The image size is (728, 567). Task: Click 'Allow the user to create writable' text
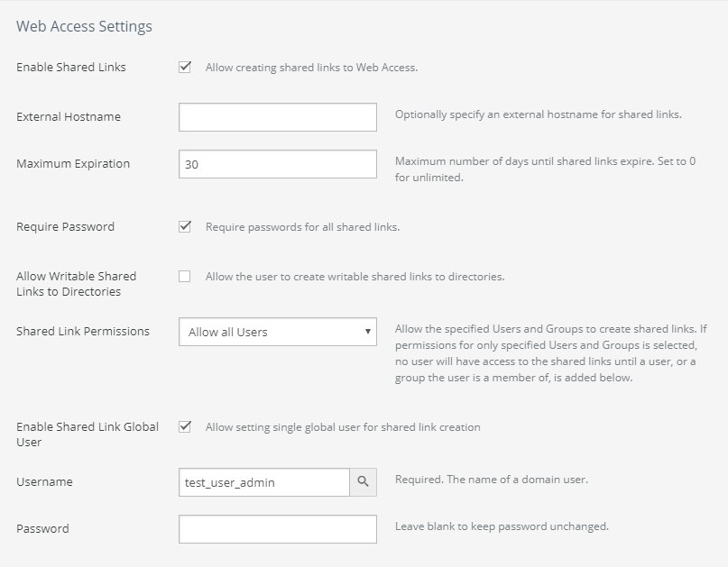coord(355,277)
